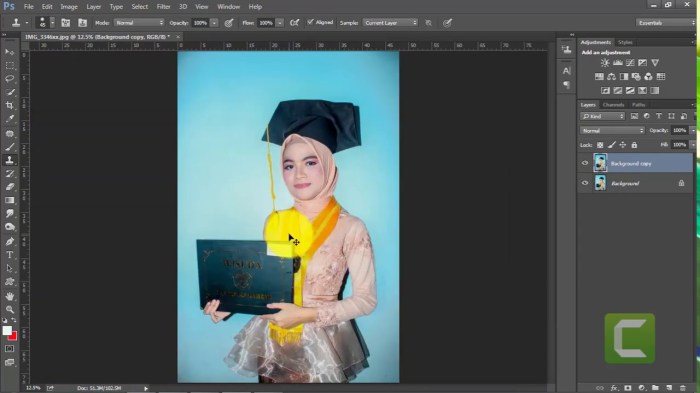The height and width of the screenshot is (393, 700).
Task: Choose the Horizontal Type tool
Action: point(9,255)
